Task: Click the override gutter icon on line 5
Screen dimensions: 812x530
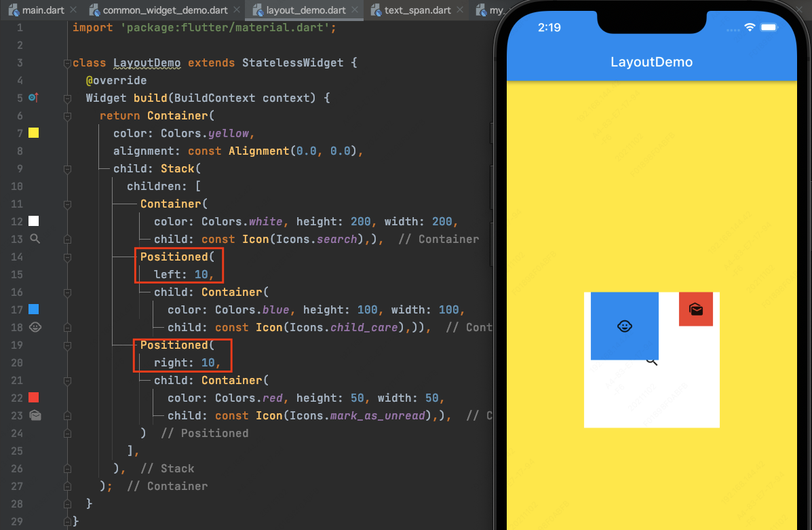Action: pyautogui.click(x=34, y=98)
